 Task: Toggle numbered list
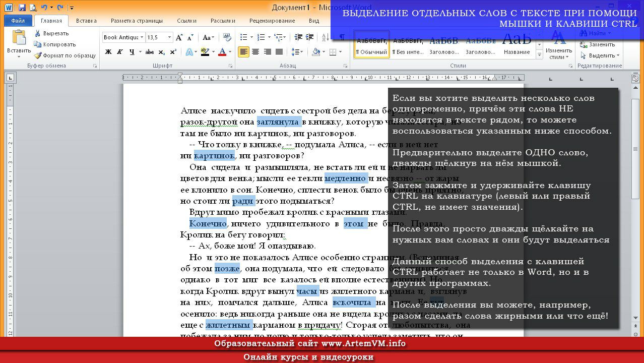coord(261,37)
